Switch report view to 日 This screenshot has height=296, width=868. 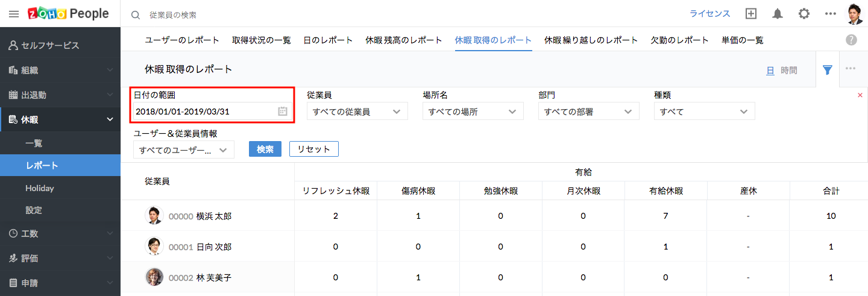click(x=770, y=71)
